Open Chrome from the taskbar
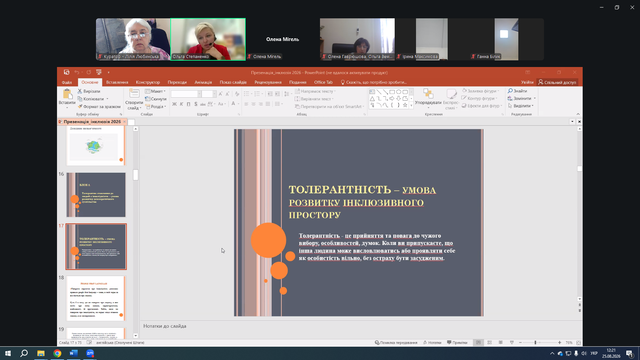 (57, 353)
